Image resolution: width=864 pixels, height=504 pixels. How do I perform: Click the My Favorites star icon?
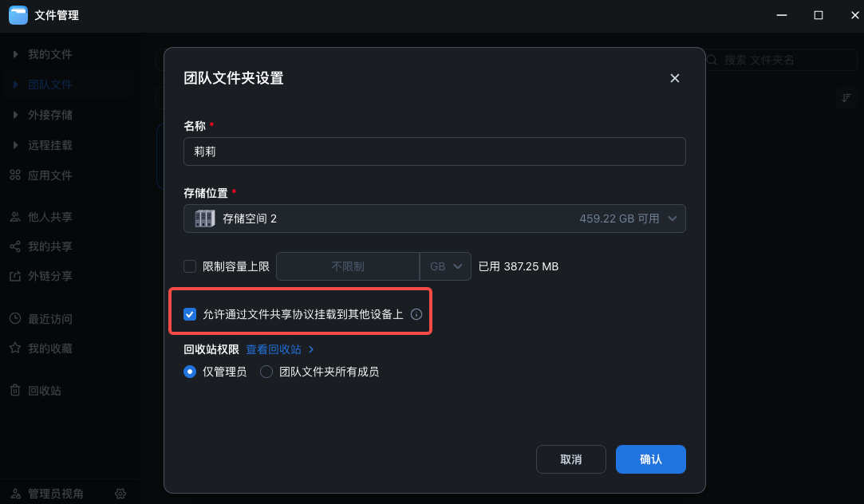[x=15, y=348]
